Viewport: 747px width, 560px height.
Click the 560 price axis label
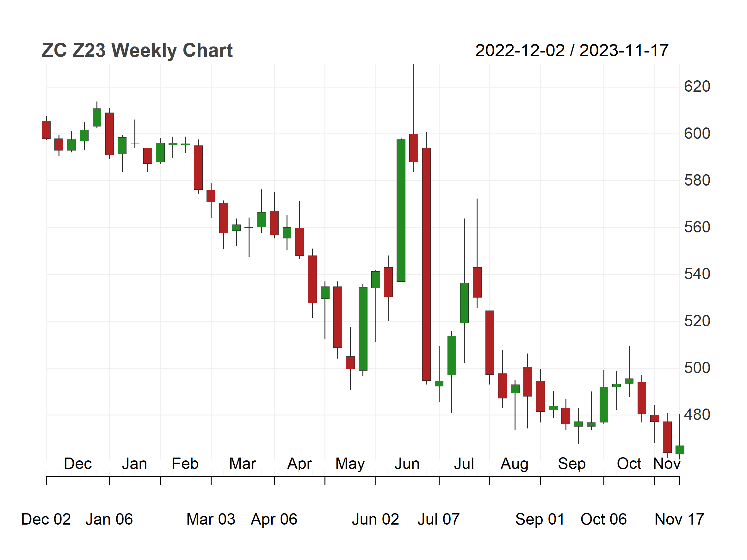tap(697, 227)
